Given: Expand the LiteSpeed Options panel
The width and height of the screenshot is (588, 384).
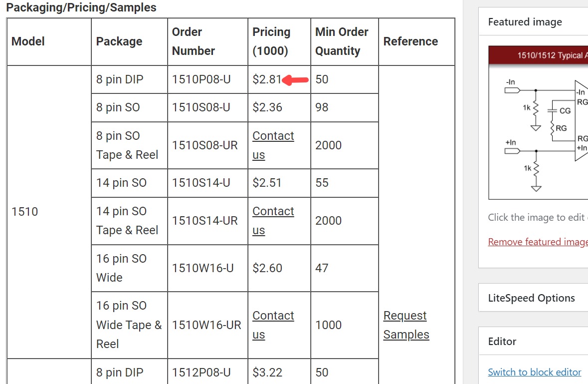Looking at the screenshot, I should [533, 298].
